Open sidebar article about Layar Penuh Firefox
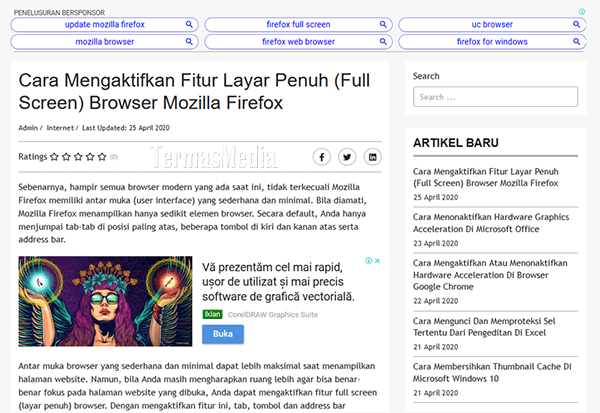600x413 pixels. 486,177
